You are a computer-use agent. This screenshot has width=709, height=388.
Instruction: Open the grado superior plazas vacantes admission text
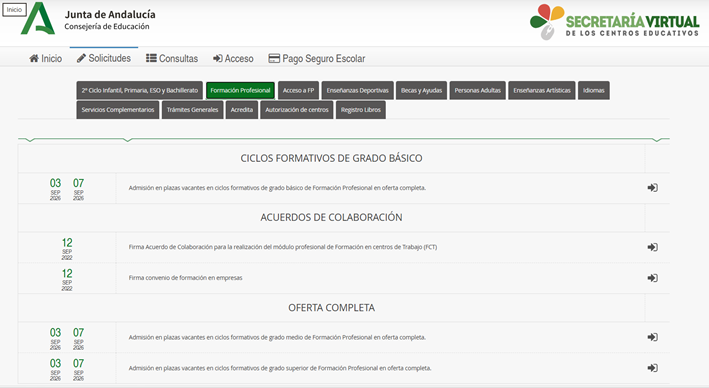click(x=280, y=368)
